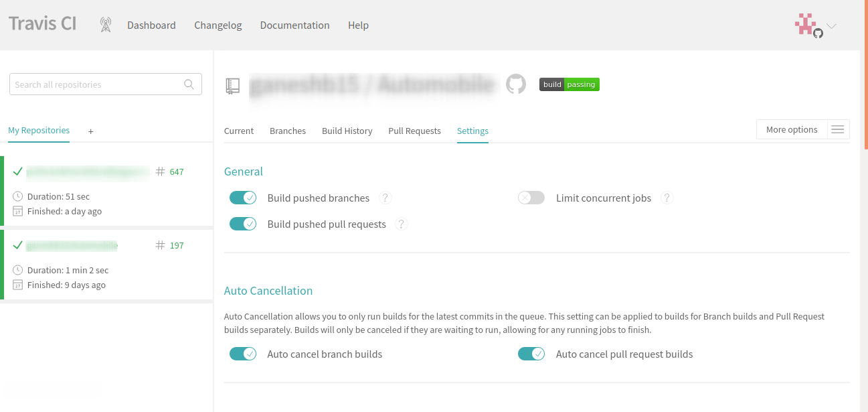868x412 pixels.
Task: Click the broadcast tower icon
Action: 105,25
